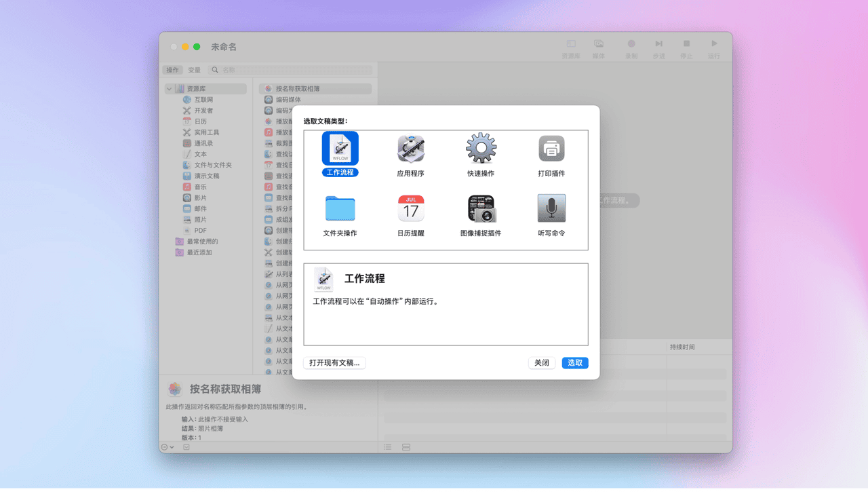Click the 选取 button
The width and height of the screenshot is (868, 496).
pos(575,363)
